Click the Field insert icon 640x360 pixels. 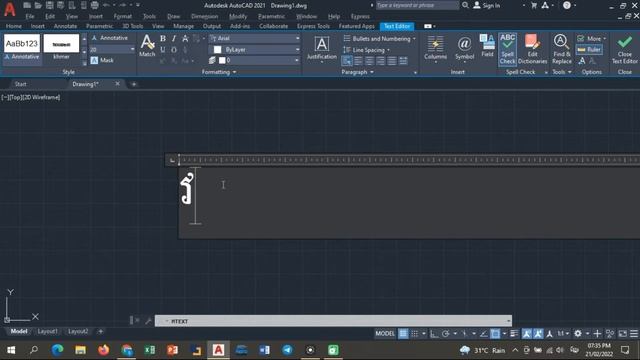click(x=487, y=46)
